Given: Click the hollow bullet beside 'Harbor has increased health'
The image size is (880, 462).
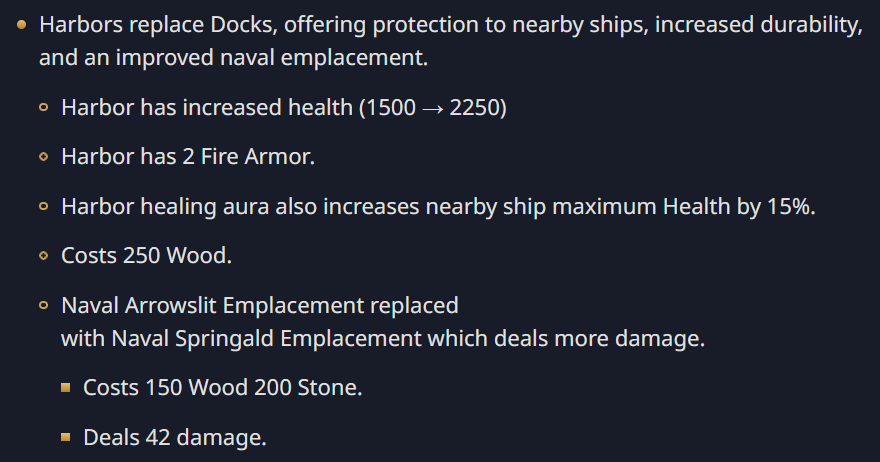Looking at the screenshot, I should [x=44, y=107].
